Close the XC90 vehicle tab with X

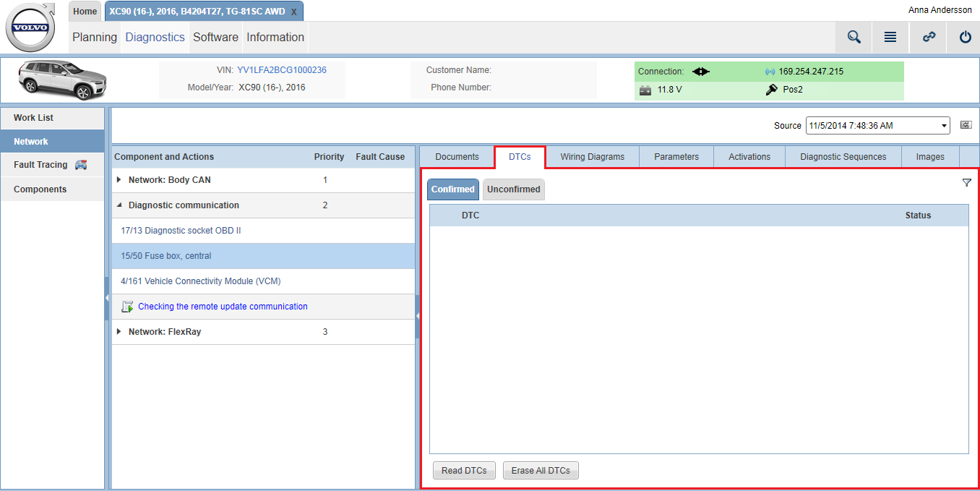tap(293, 12)
